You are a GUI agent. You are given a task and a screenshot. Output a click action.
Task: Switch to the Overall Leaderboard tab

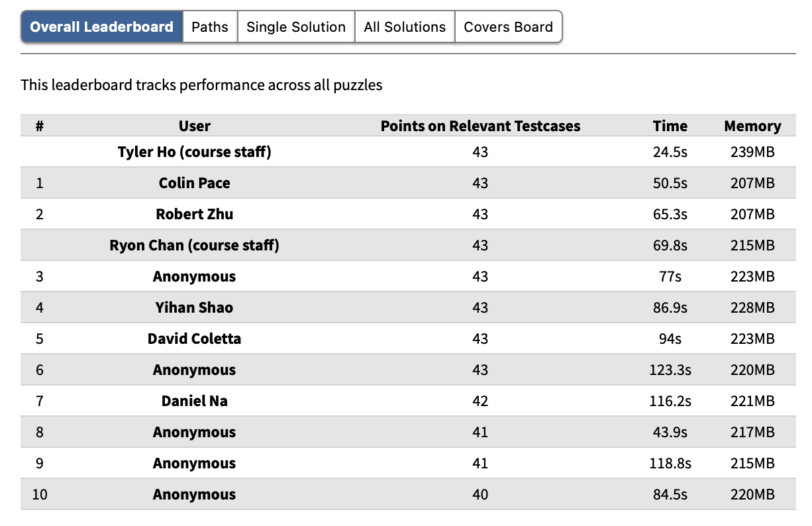tap(102, 27)
